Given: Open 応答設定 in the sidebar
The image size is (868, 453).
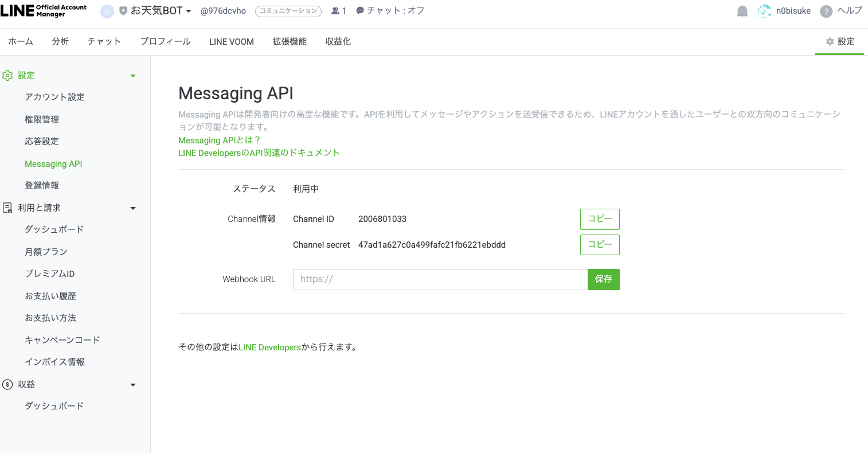Looking at the screenshot, I should (42, 141).
